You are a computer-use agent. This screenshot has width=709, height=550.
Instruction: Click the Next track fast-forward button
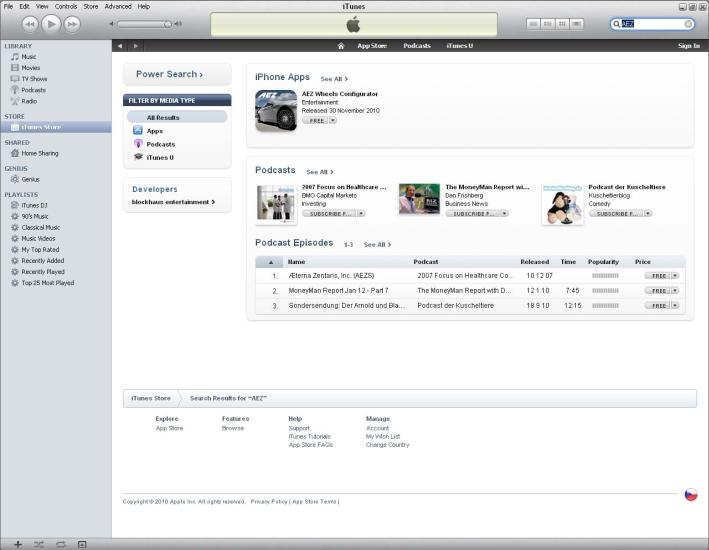72,24
